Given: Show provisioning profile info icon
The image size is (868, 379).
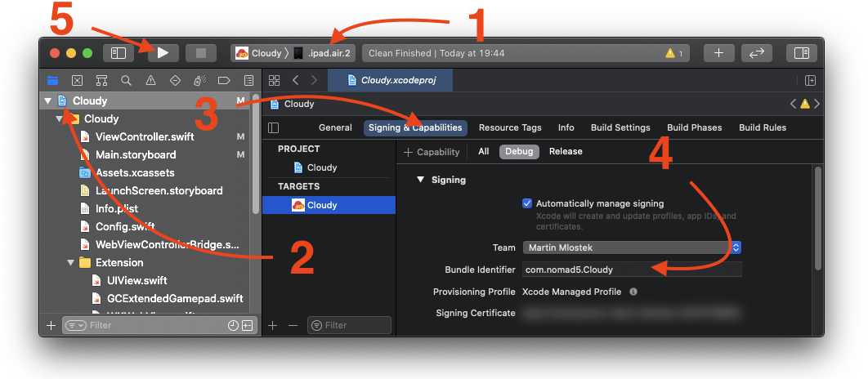Looking at the screenshot, I should 633,292.
